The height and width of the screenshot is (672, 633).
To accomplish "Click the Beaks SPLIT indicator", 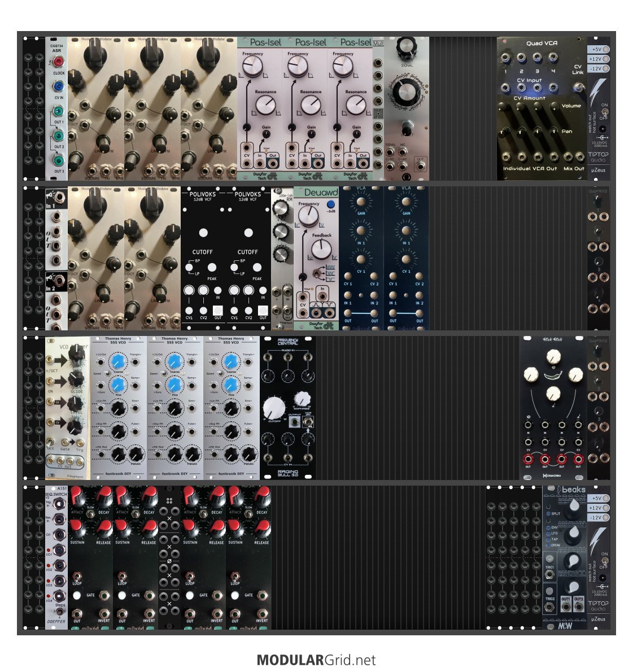I will pyautogui.click(x=548, y=513).
